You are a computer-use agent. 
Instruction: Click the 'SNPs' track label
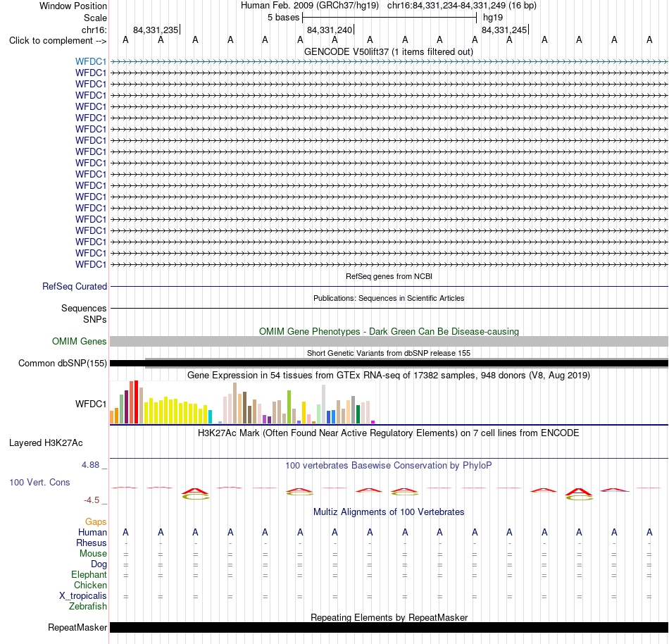tap(95, 319)
